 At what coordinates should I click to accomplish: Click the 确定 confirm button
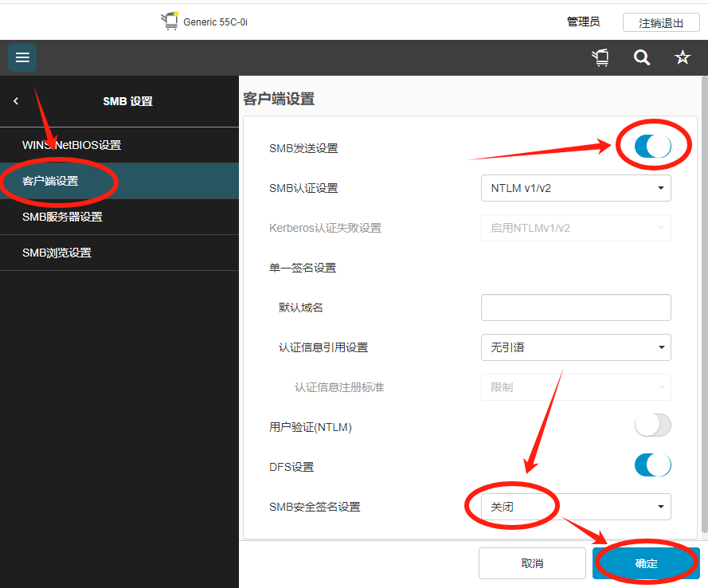[646, 563]
